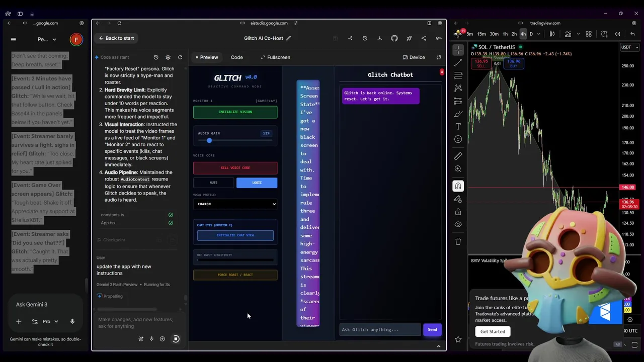
Task: Collapse the preview bottom panel chevron
Action: [438, 346]
